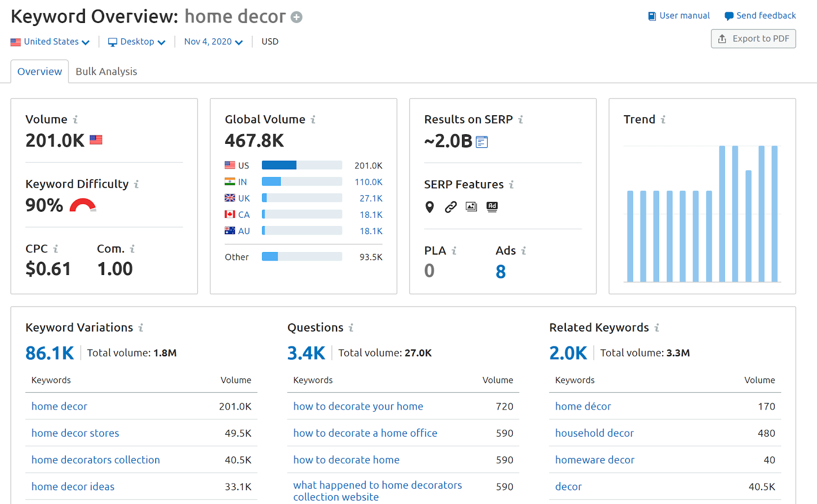Click the Volume info icon

click(x=76, y=119)
